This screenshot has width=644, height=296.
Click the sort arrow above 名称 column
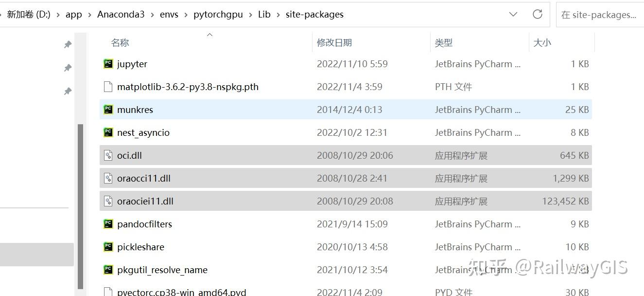(209, 34)
